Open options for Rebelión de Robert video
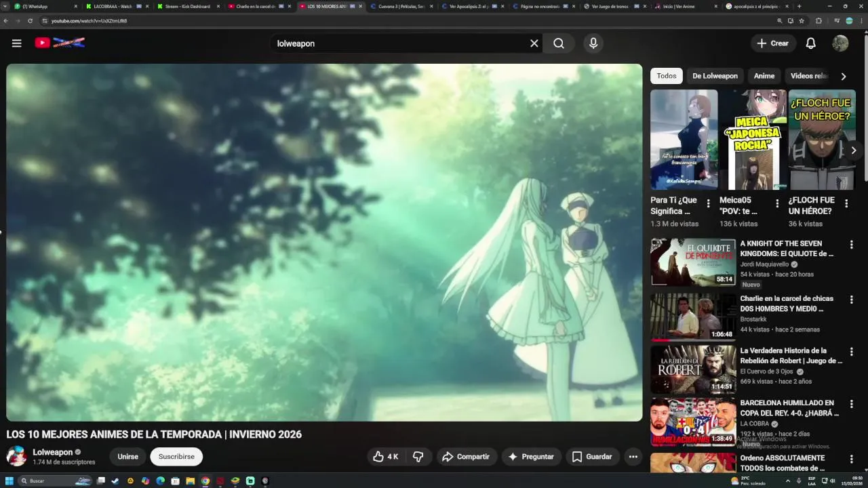The width and height of the screenshot is (868, 488). click(852, 352)
